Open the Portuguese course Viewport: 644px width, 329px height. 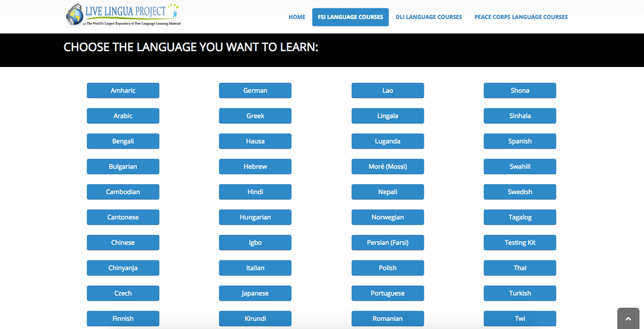388,293
